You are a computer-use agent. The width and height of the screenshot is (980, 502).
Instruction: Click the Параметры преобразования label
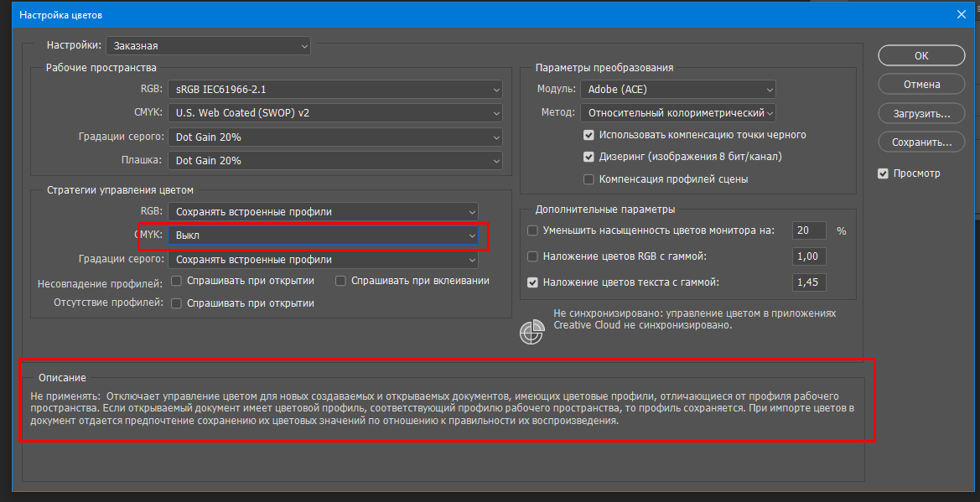click(x=604, y=68)
